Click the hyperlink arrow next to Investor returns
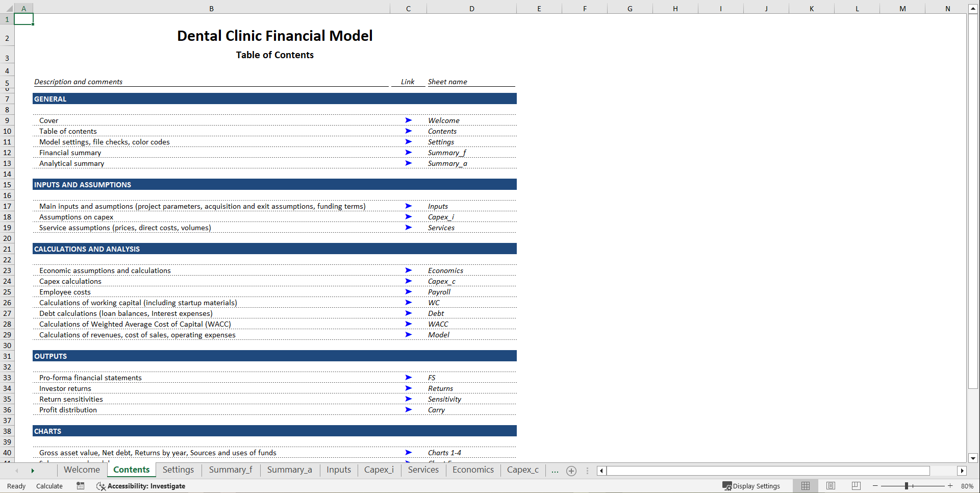Screen dimensions: 980x493 pos(408,388)
